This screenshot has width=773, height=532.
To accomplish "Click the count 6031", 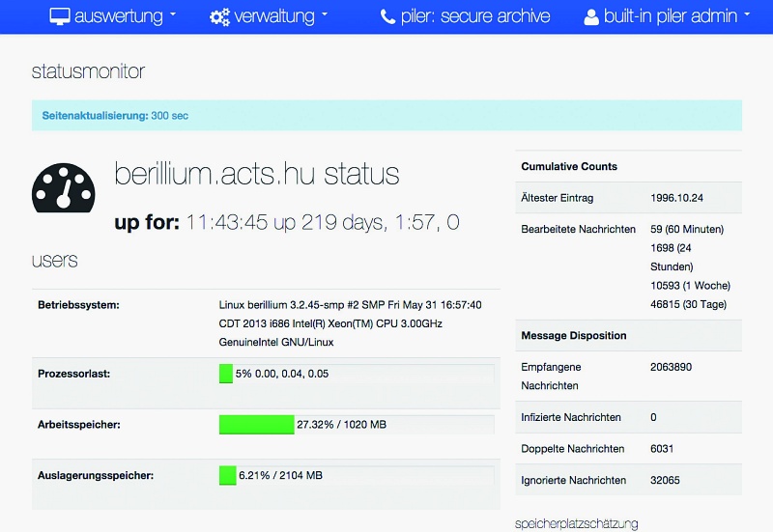I will (x=662, y=449).
